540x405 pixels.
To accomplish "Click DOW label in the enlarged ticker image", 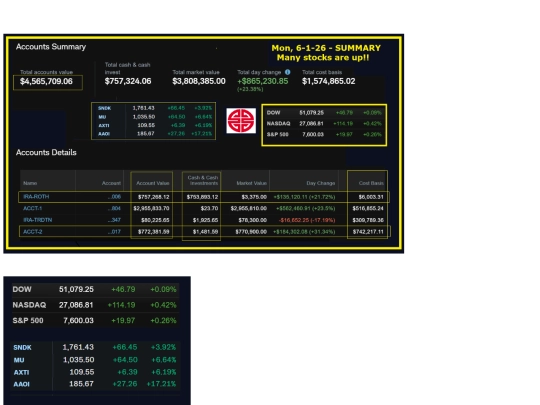I will click(x=22, y=289).
